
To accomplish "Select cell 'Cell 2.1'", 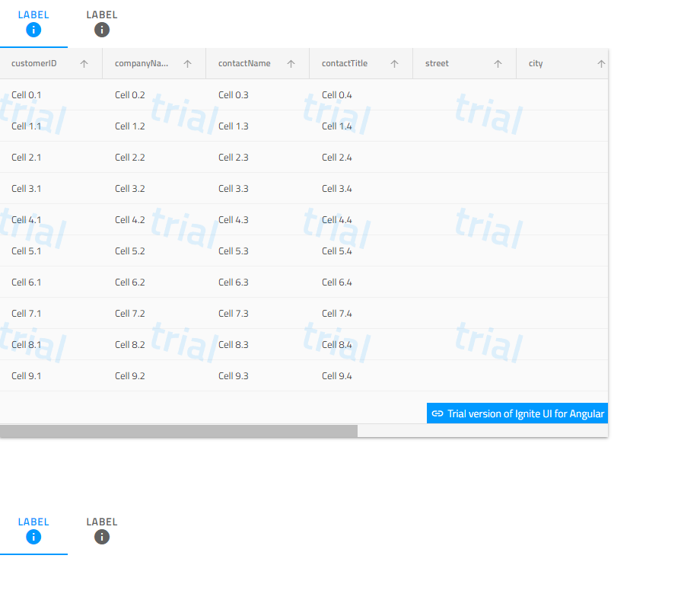I will click(x=51, y=158).
